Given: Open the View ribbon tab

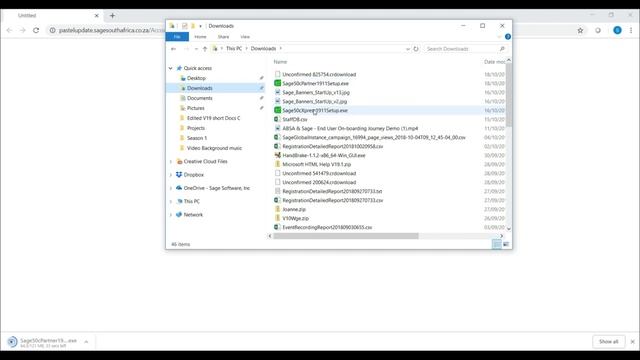Looking at the screenshot, I should tap(245, 37).
